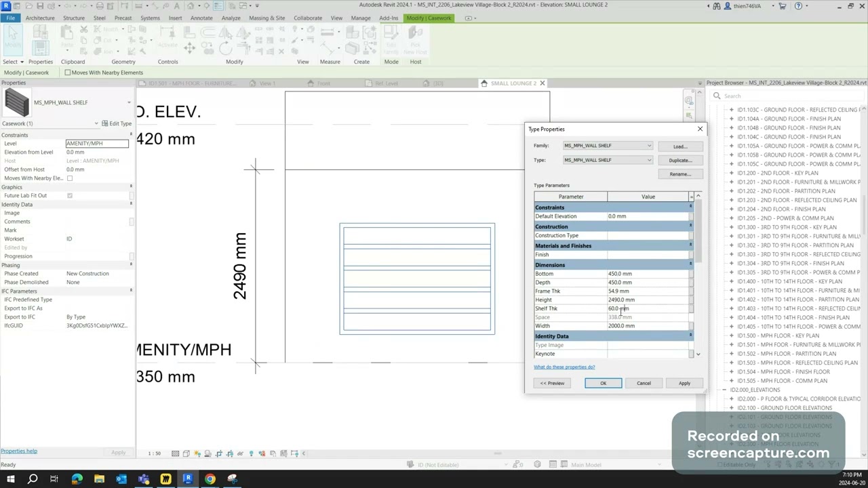
Task: Open Microsoft Edge from the taskbar
Action: pyautogui.click(x=77, y=479)
